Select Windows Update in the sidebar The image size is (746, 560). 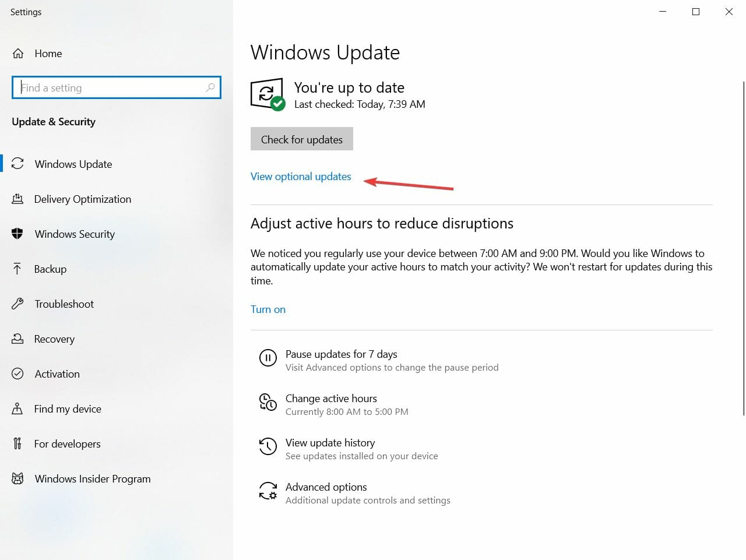pos(73,164)
